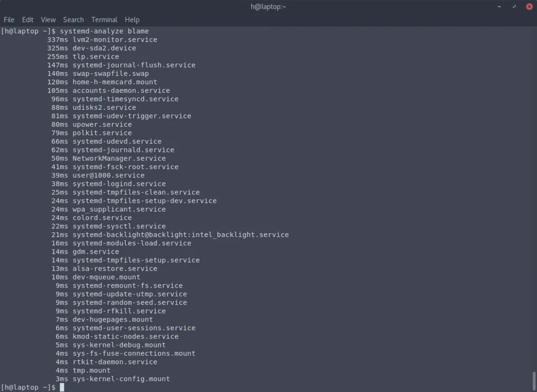537x392 pixels.
Task: Click alsa-restore.service entry
Action: (x=104, y=269)
